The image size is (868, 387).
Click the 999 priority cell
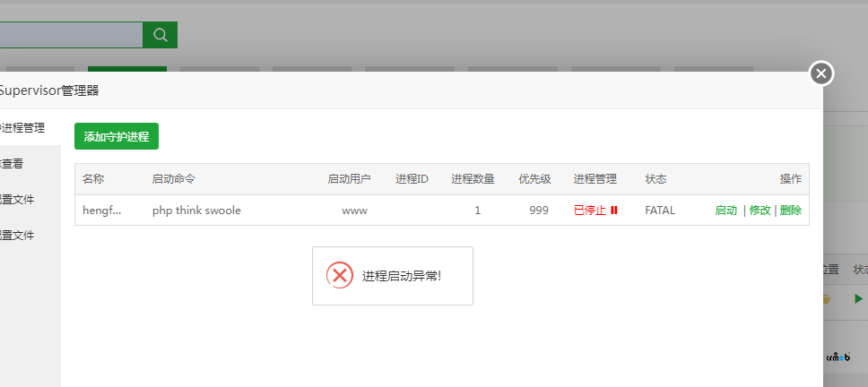click(x=539, y=211)
